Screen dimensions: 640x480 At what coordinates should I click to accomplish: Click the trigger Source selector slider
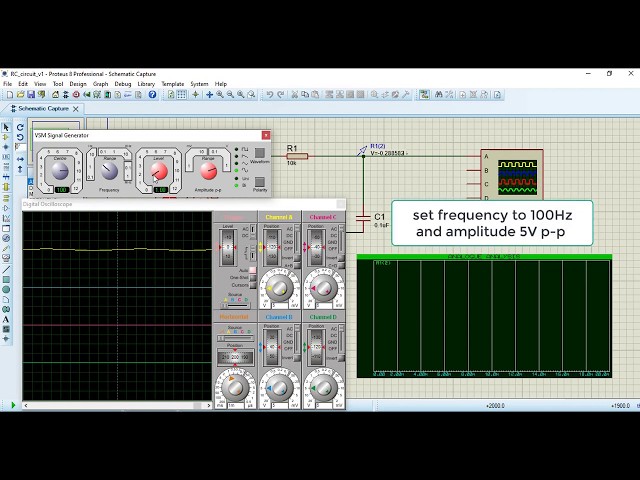click(x=236, y=305)
